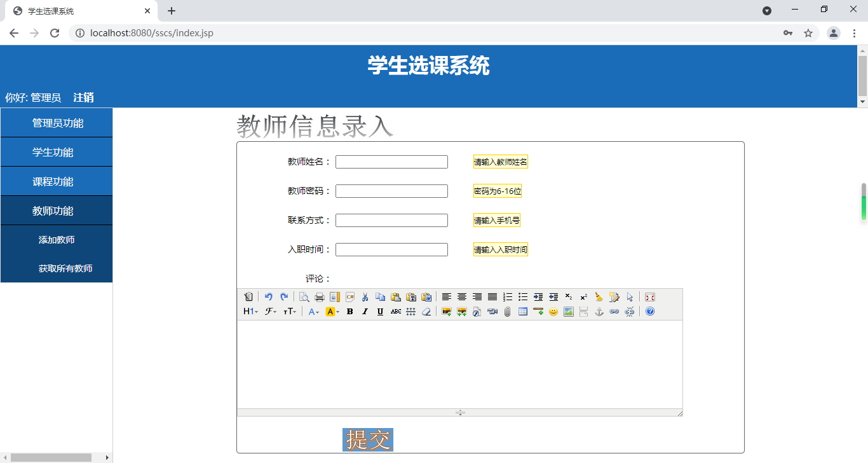Apply subscript formatting

(569, 297)
